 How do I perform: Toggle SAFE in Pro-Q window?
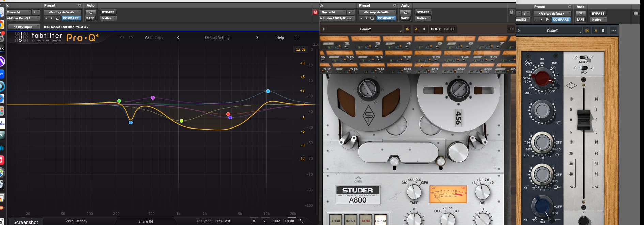tap(90, 18)
